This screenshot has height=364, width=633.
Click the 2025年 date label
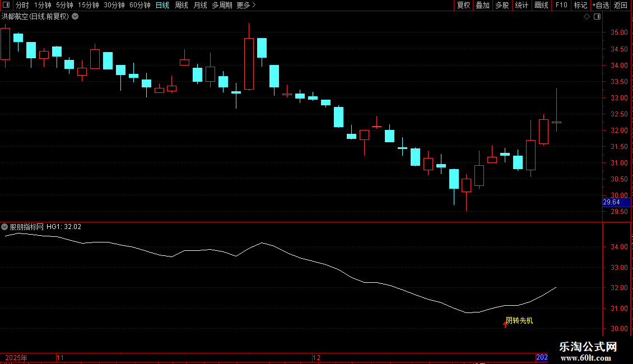coord(16,357)
